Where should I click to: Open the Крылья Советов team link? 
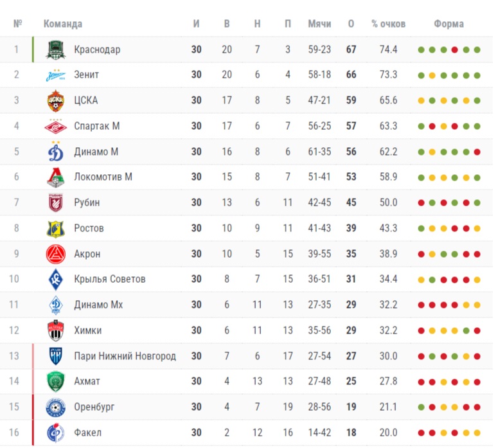(x=110, y=279)
